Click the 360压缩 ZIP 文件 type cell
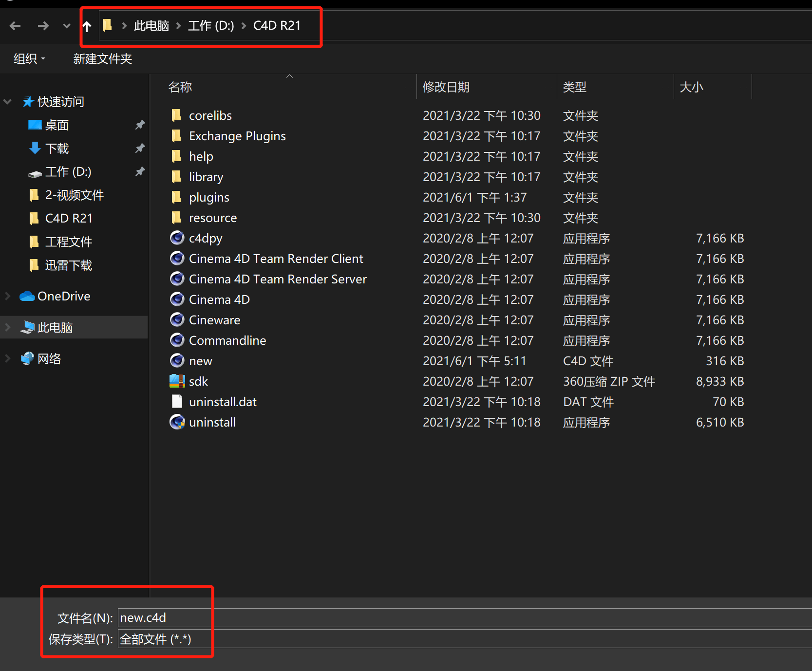The height and width of the screenshot is (671, 812). pos(609,381)
